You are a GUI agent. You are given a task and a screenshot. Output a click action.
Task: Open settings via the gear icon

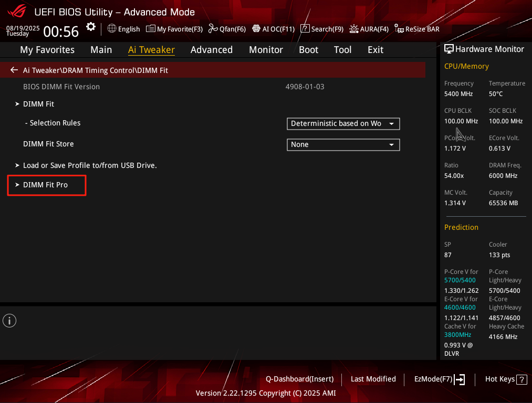click(90, 27)
